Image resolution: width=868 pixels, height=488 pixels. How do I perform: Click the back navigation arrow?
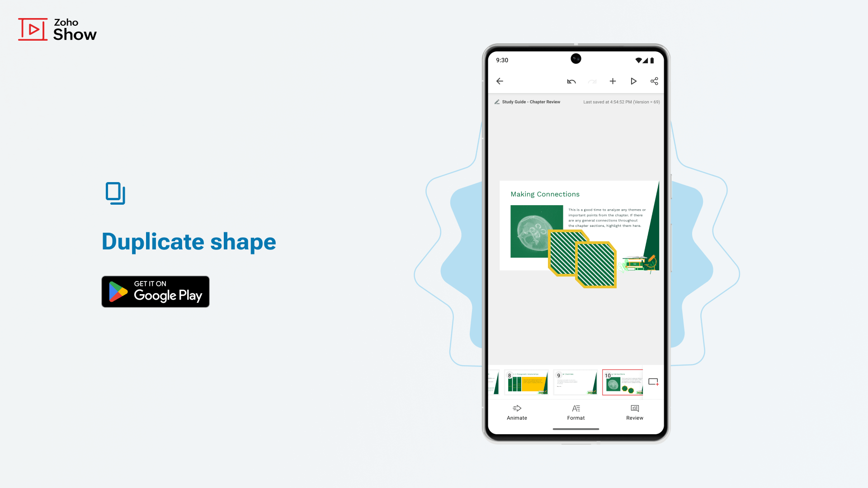pos(500,81)
